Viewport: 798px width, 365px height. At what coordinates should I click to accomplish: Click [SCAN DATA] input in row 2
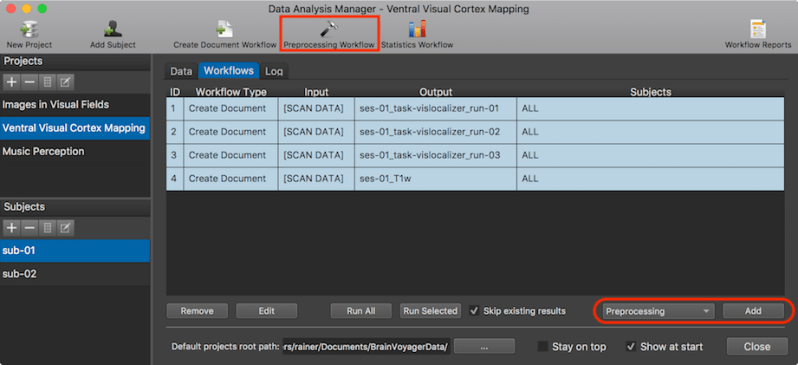316,132
